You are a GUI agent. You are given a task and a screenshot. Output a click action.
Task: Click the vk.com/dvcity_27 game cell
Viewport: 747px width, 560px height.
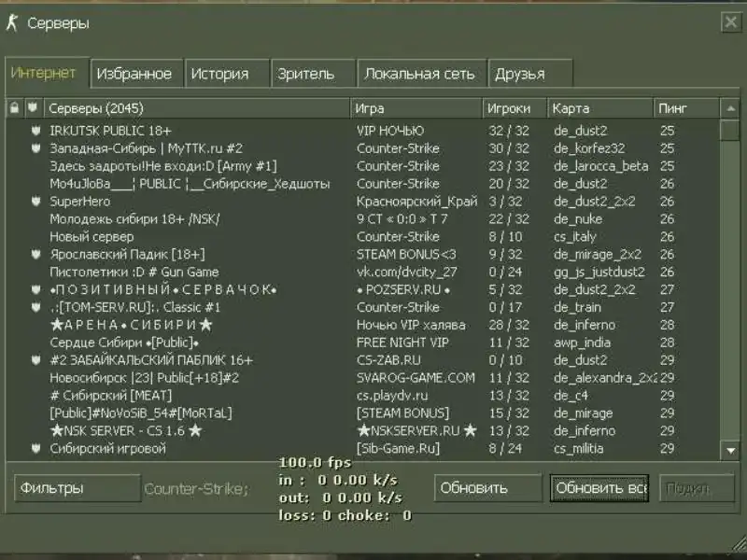pyautogui.click(x=407, y=272)
